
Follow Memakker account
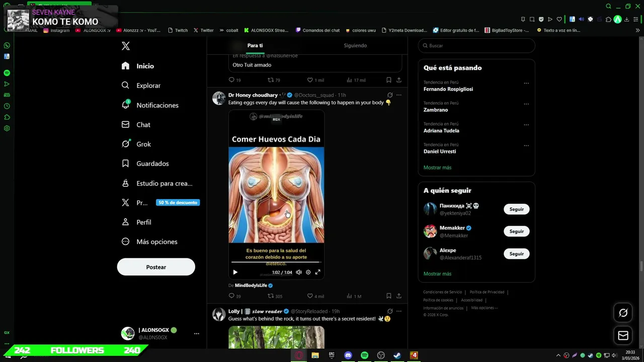(517, 231)
